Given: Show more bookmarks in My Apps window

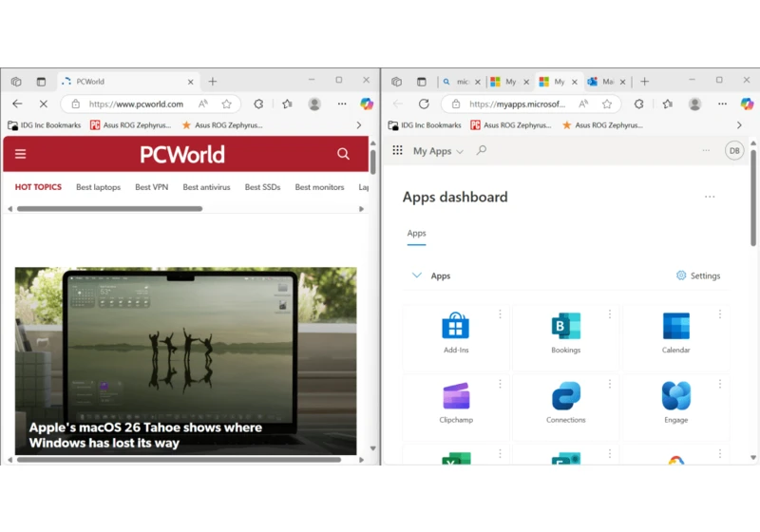Looking at the screenshot, I should pos(739,125).
